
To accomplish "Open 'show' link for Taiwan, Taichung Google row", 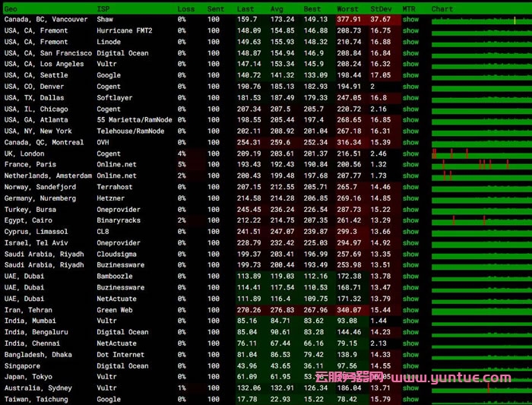I will pyautogui.click(x=410, y=399).
